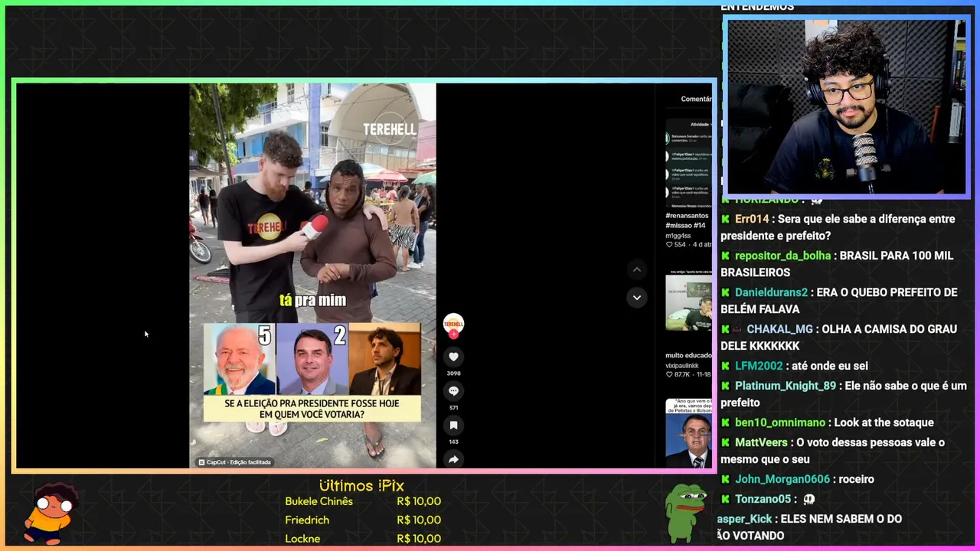This screenshot has width=980, height=551.
Task: Go to previous video with up chevron
Action: point(636,269)
